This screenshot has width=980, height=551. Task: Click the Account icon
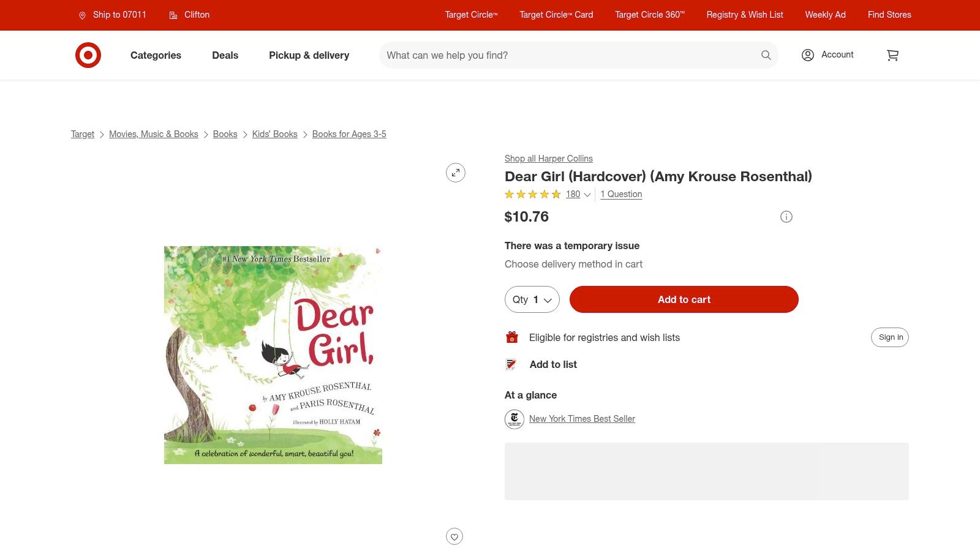[807, 55]
